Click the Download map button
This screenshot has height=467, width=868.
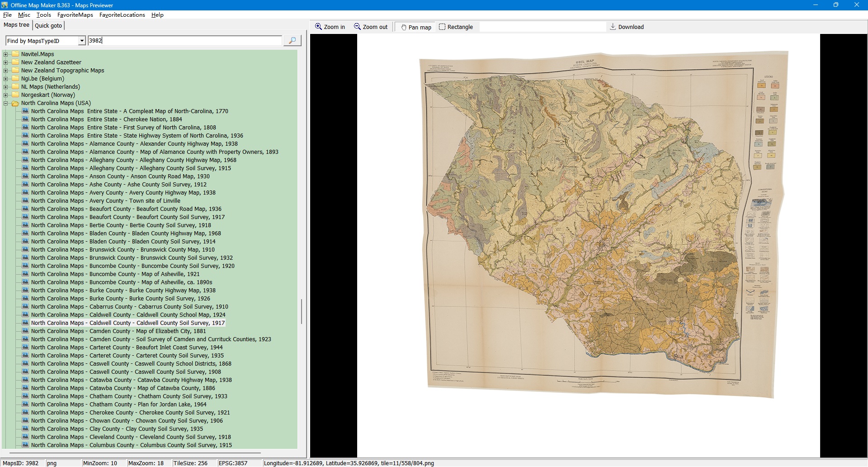tap(627, 27)
